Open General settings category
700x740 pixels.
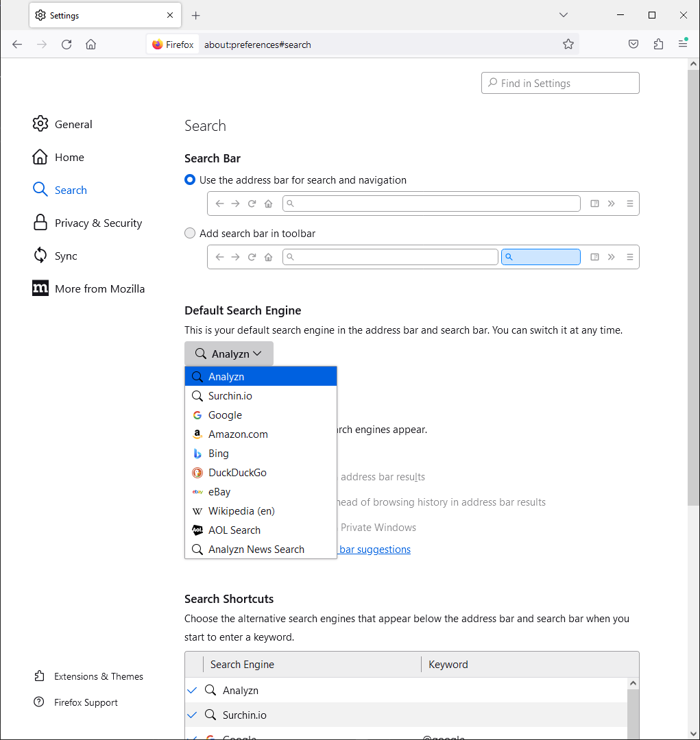click(62, 124)
